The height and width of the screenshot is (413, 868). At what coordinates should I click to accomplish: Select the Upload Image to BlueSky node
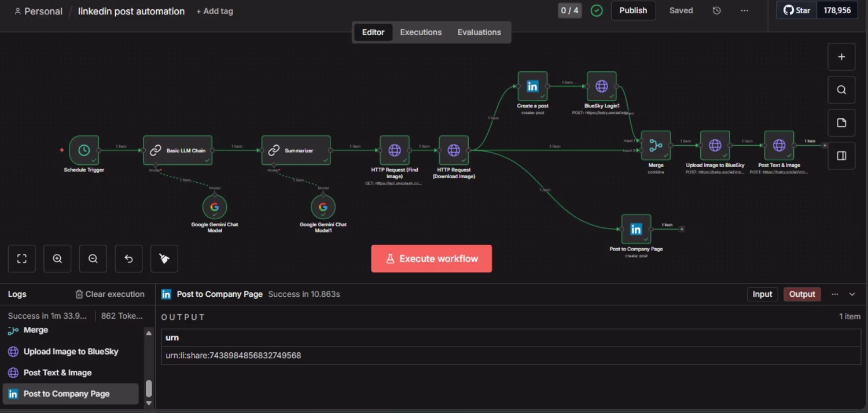(715, 145)
